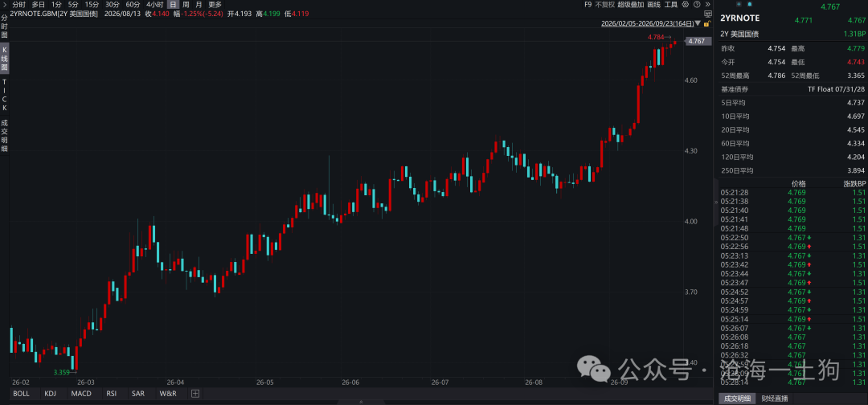Open 更多 timeframes dropdown
Viewport: 868px width, 405px height.
[215, 5]
